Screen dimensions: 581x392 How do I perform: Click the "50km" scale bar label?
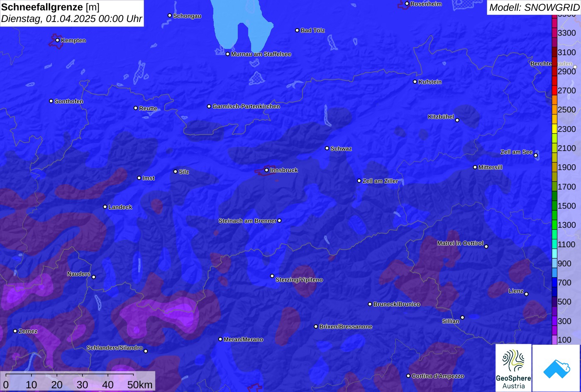tap(140, 385)
